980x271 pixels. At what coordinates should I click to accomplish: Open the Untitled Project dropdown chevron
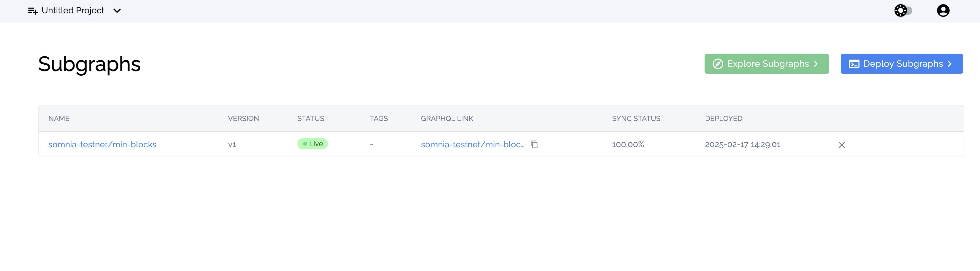117,11
